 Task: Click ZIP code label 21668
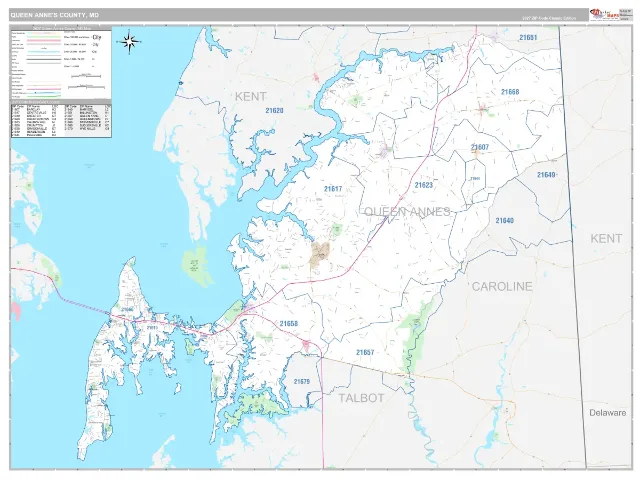click(x=510, y=92)
